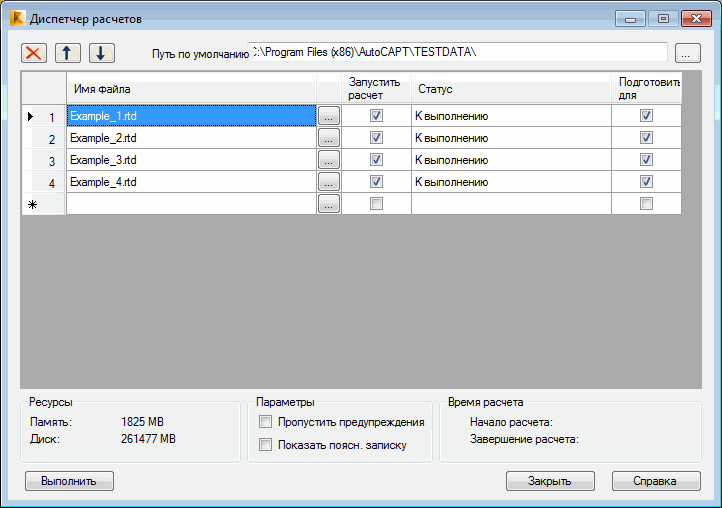
Task: Move selected row down with arrow icon
Action: tap(102, 53)
